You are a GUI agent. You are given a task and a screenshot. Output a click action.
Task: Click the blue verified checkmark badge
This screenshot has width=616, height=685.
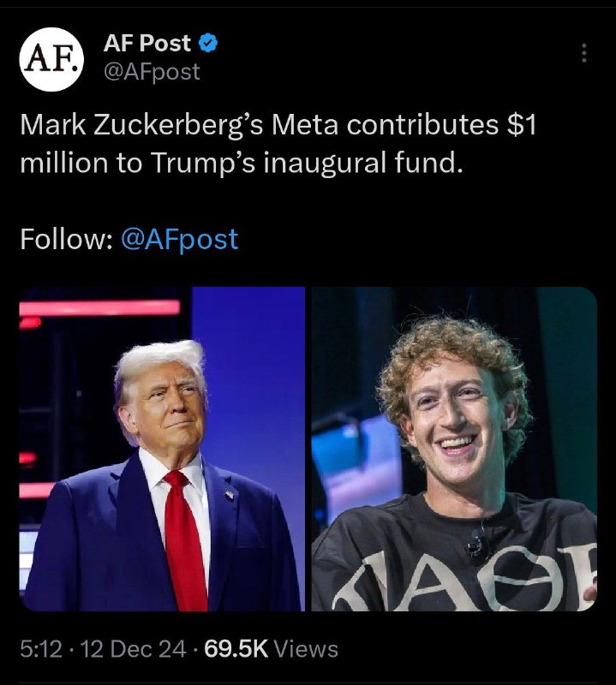(x=208, y=43)
